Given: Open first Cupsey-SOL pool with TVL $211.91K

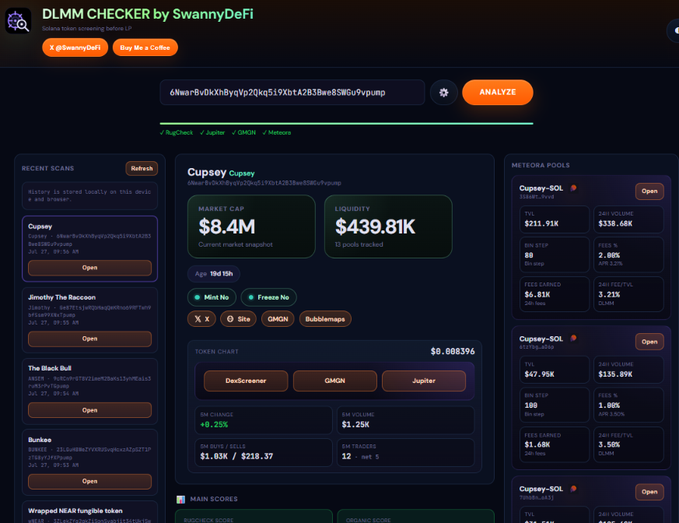Looking at the screenshot, I should 650,191.
